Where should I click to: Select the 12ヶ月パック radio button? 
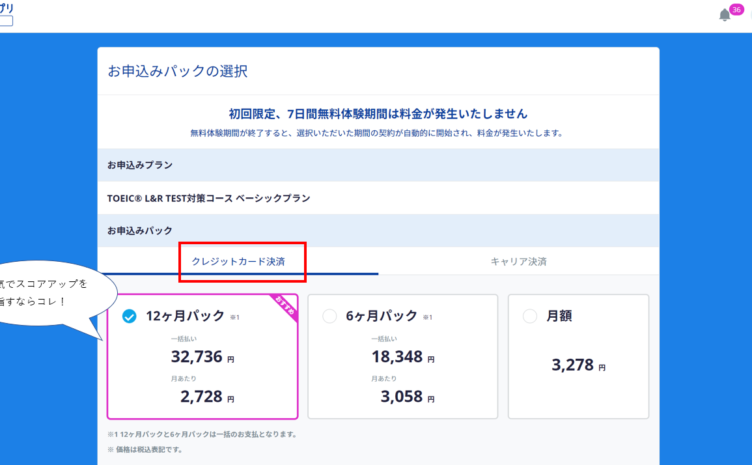[x=129, y=316]
